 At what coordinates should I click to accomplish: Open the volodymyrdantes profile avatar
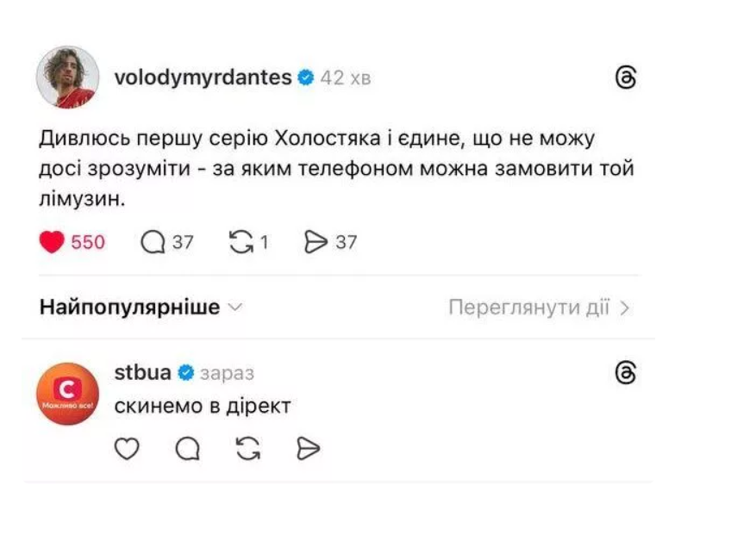coord(67,78)
